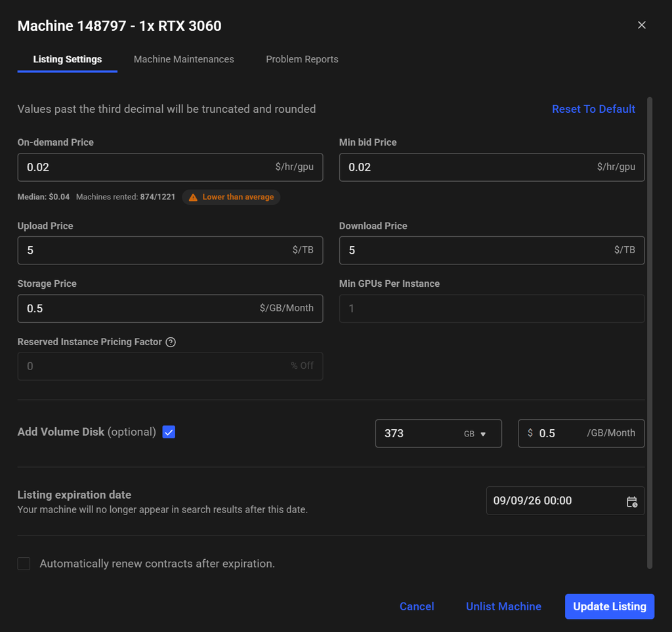Click into the Upload Price field

point(170,250)
